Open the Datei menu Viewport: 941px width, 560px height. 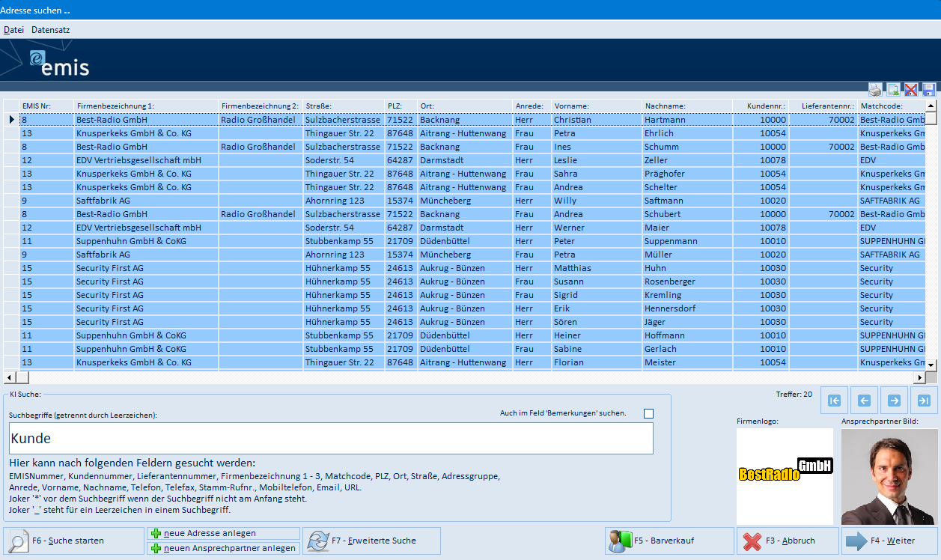[13, 30]
